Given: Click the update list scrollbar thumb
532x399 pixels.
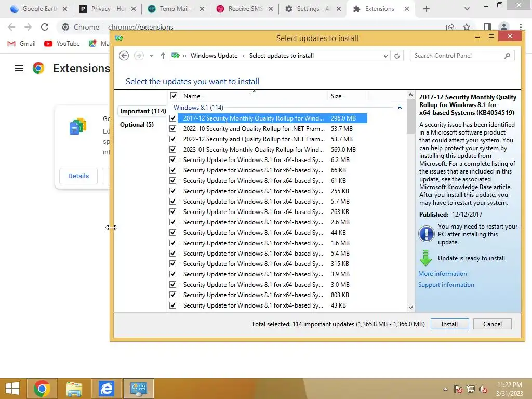Looking at the screenshot, I should click(410, 117).
